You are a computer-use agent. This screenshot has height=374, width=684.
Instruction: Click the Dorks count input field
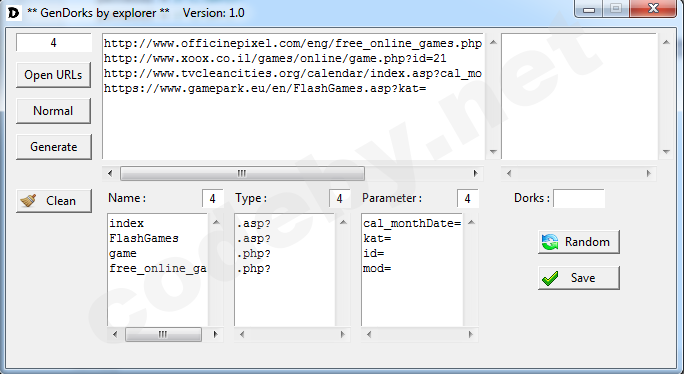[x=578, y=199]
